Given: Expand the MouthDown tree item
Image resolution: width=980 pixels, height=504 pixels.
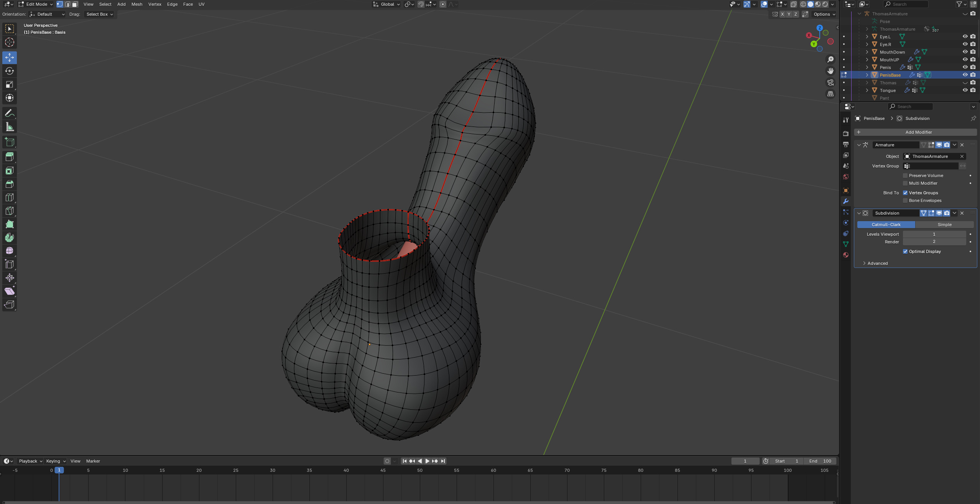Looking at the screenshot, I should click(x=867, y=52).
